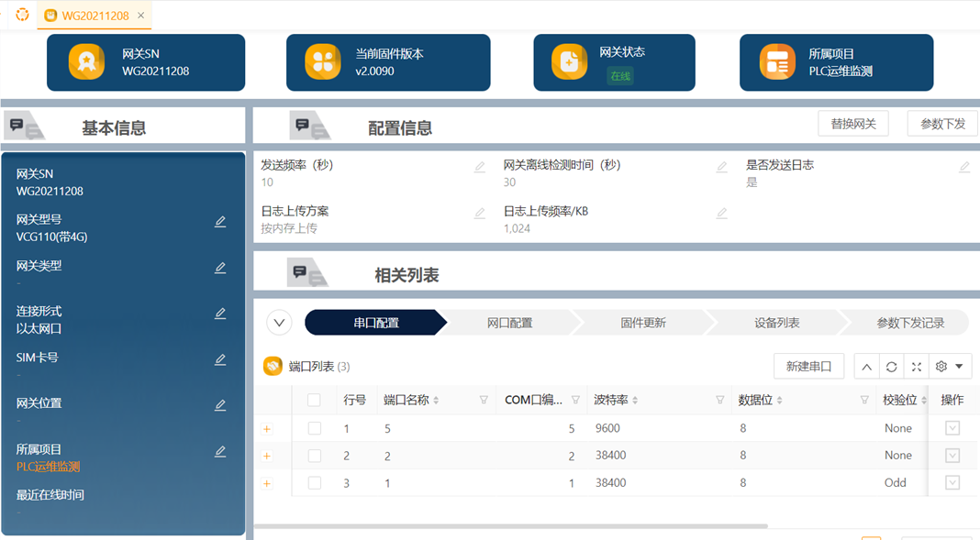Click the 替换网关 button

(x=853, y=124)
